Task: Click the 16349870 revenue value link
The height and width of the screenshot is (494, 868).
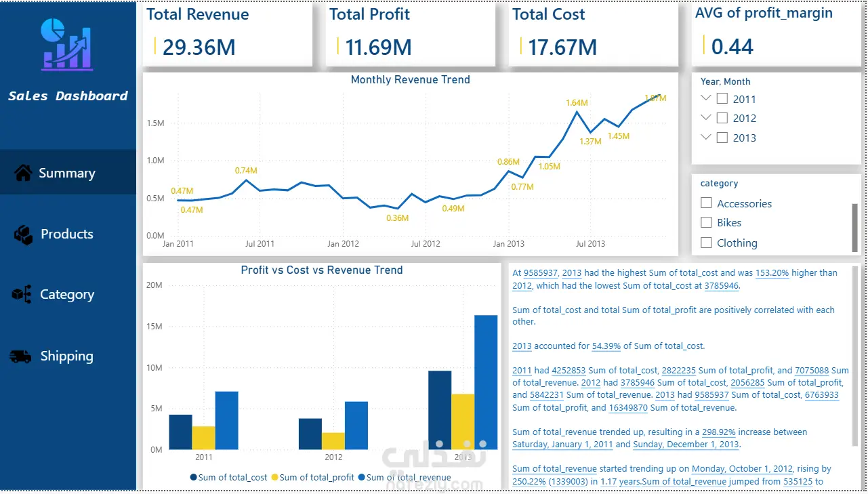Action: (628, 408)
